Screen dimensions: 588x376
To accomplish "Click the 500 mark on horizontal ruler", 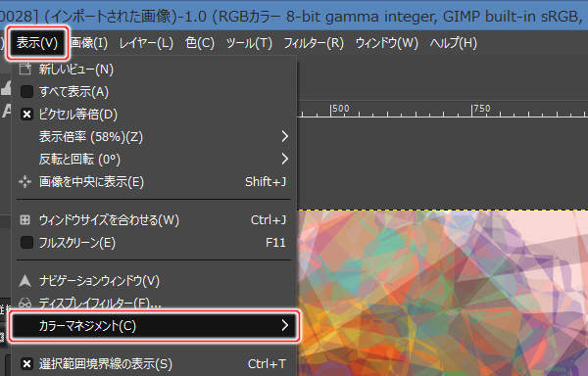I will (340, 109).
